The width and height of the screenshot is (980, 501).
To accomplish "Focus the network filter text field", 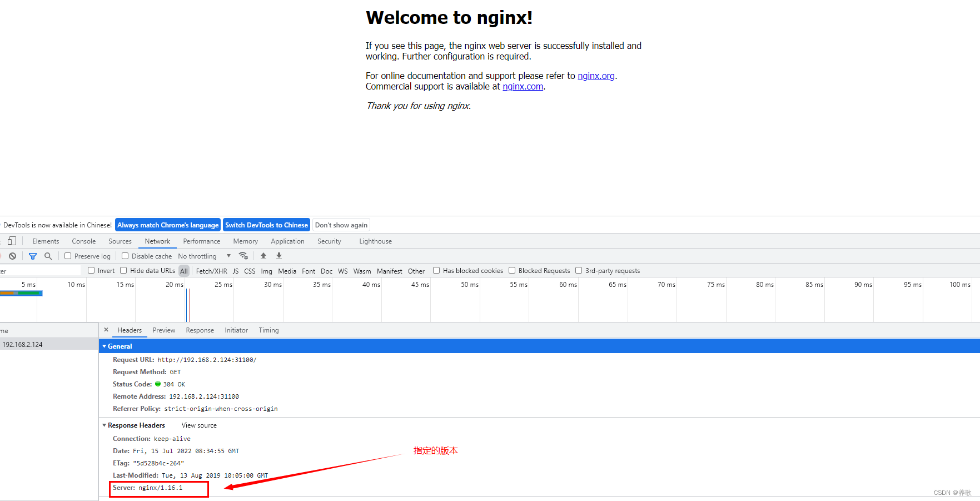I will tap(41, 270).
